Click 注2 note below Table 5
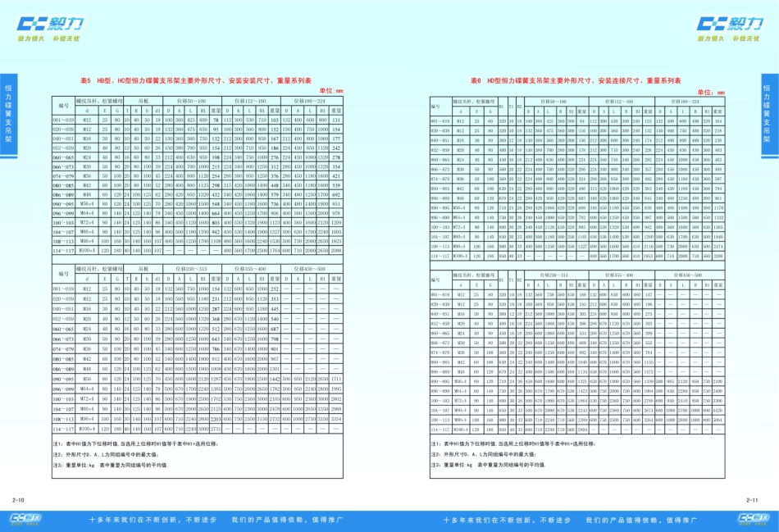 [106, 454]
